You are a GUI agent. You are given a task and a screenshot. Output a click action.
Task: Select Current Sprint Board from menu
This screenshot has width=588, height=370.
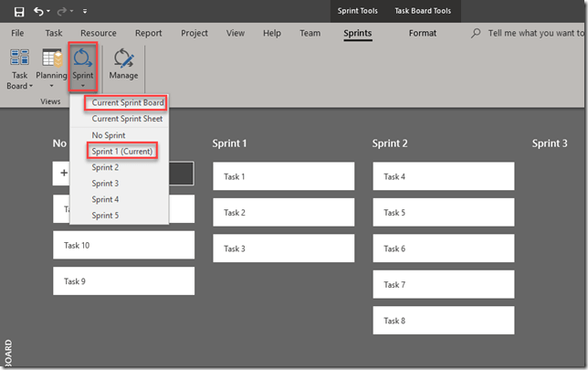pyautogui.click(x=127, y=102)
